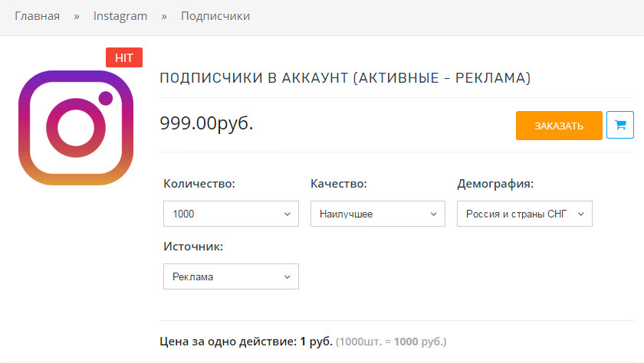Open the Количество dropdown showing 1000
The width and height of the screenshot is (644, 363).
pos(231,214)
